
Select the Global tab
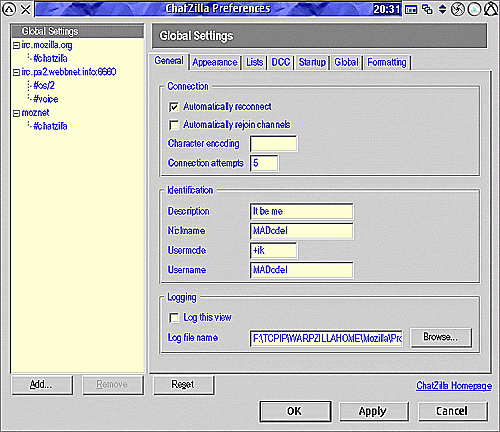coord(347,62)
